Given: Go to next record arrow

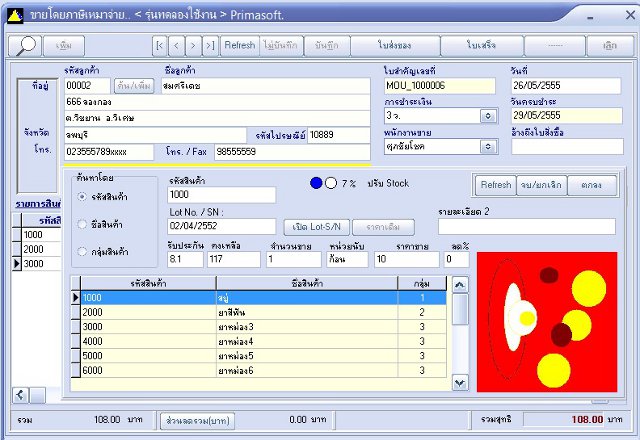Looking at the screenshot, I should coord(193,45).
